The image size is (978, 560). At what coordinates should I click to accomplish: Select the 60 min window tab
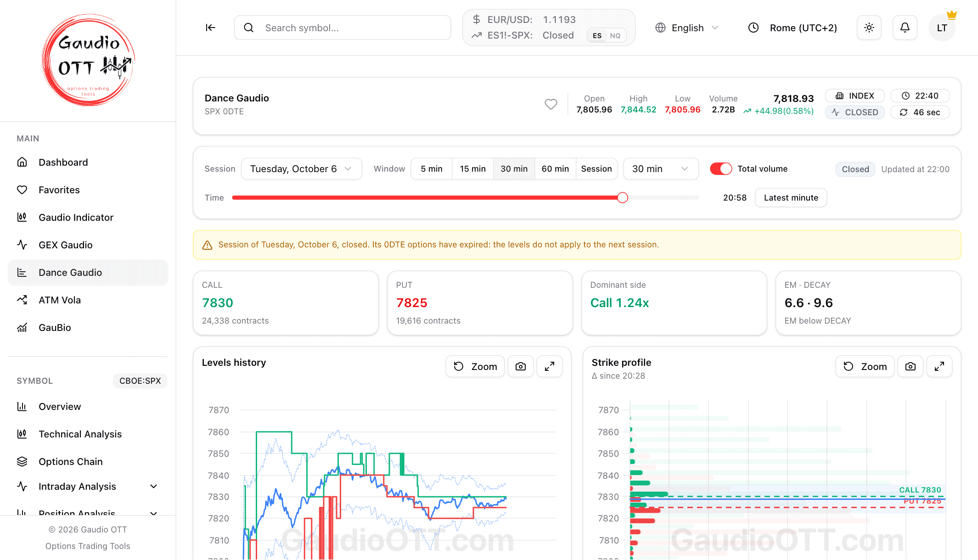point(555,169)
